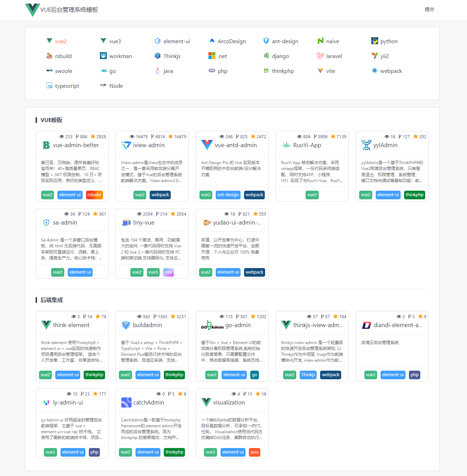This screenshot has height=476, width=467.
Task: Click the 店滴云后台管理系统 description text
Action: click(x=380, y=343)
